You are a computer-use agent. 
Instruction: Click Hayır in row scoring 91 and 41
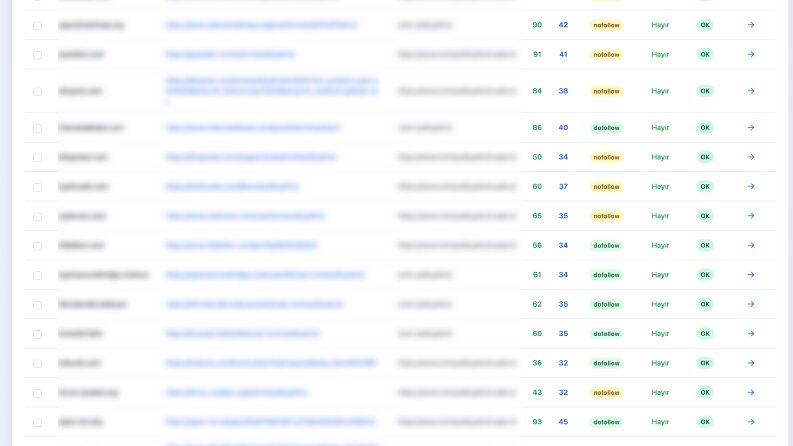tap(660, 54)
